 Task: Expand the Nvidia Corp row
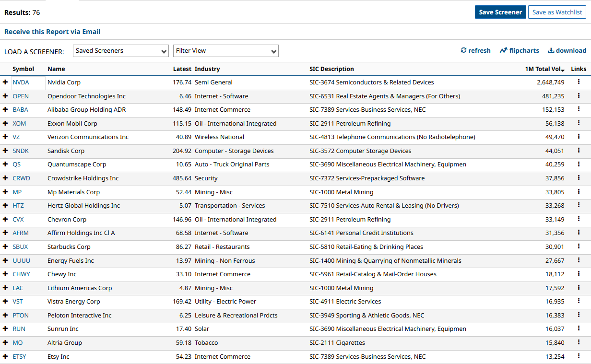coord(5,82)
